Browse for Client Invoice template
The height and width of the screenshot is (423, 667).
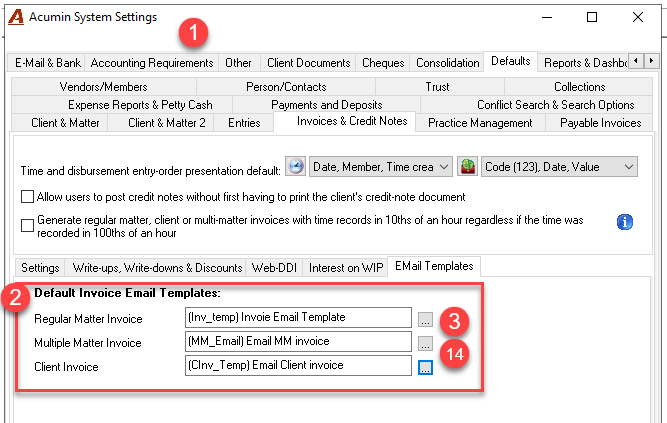point(425,367)
